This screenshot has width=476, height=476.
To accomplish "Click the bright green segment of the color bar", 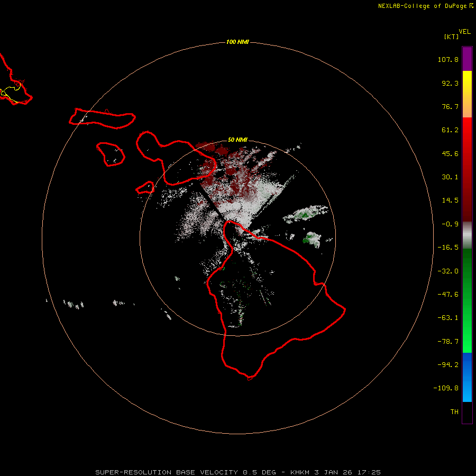I will click(467, 300).
